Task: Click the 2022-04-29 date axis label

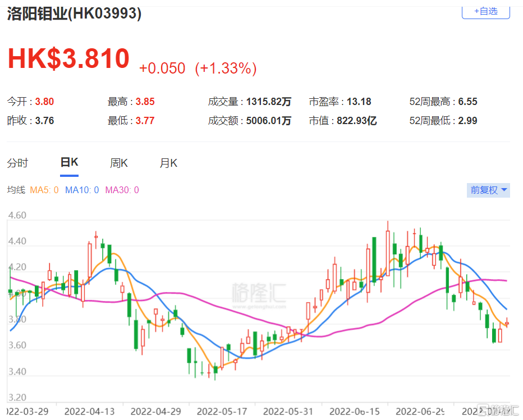Action: [x=156, y=412]
